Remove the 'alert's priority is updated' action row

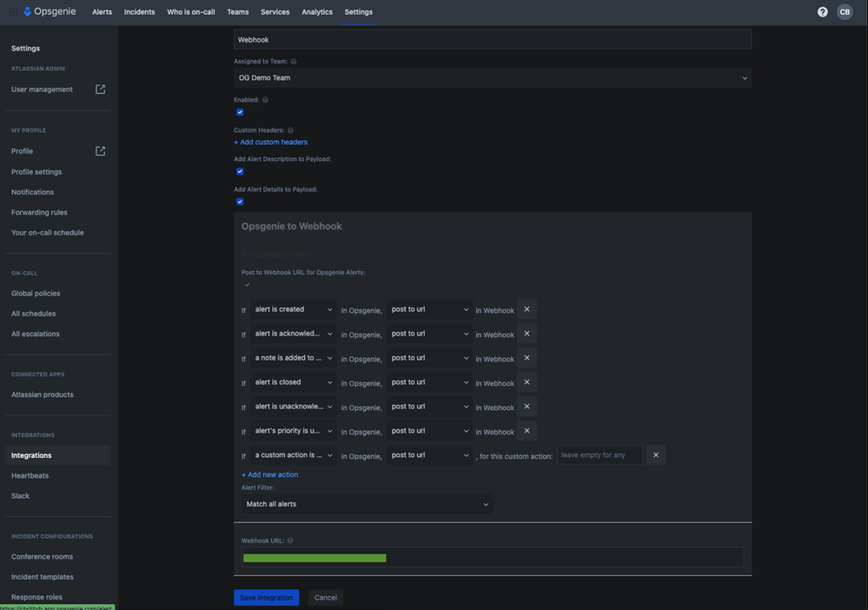(527, 431)
